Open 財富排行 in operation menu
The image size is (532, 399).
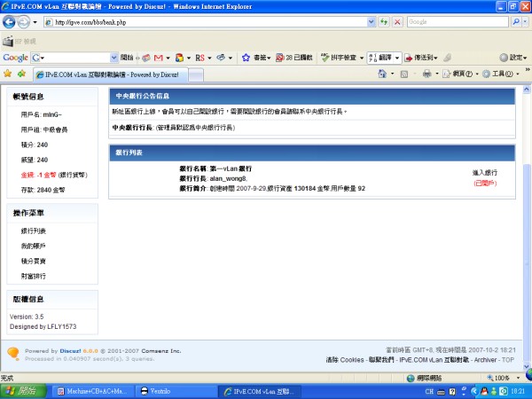coord(34,276)
